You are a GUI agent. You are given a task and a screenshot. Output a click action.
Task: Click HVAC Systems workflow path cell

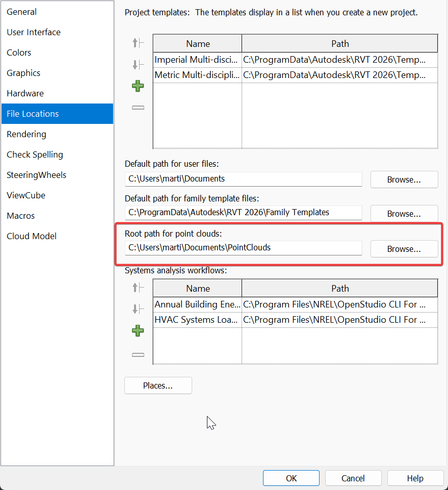click(x=340, y=320)
